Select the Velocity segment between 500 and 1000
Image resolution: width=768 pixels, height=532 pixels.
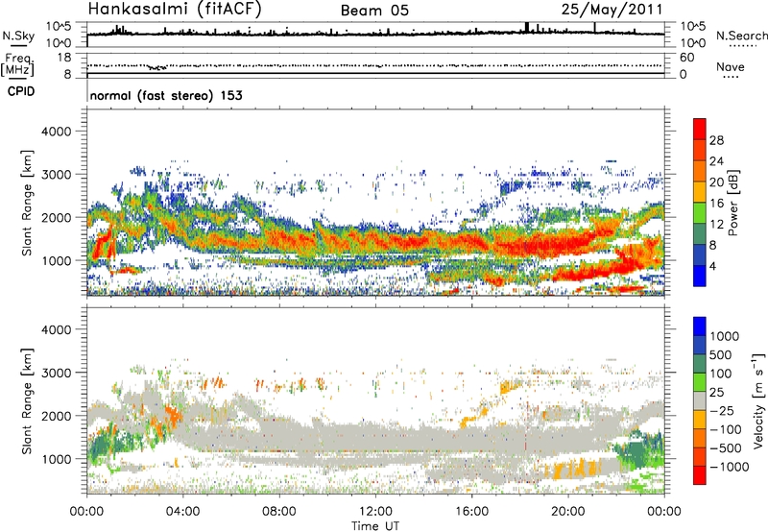click(700, 345)
